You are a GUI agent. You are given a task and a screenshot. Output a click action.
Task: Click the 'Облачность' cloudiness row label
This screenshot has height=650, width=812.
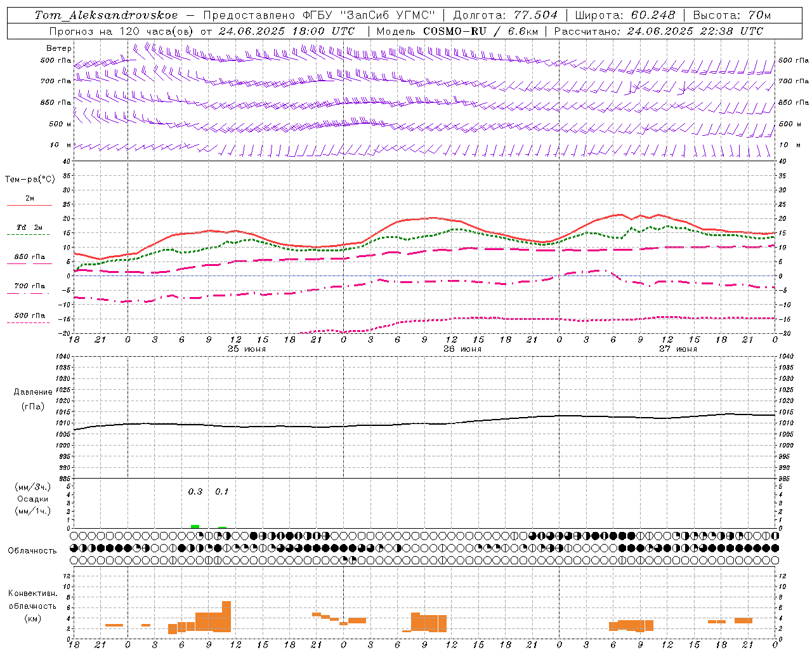pyautogui.click(x=32, y=551)
